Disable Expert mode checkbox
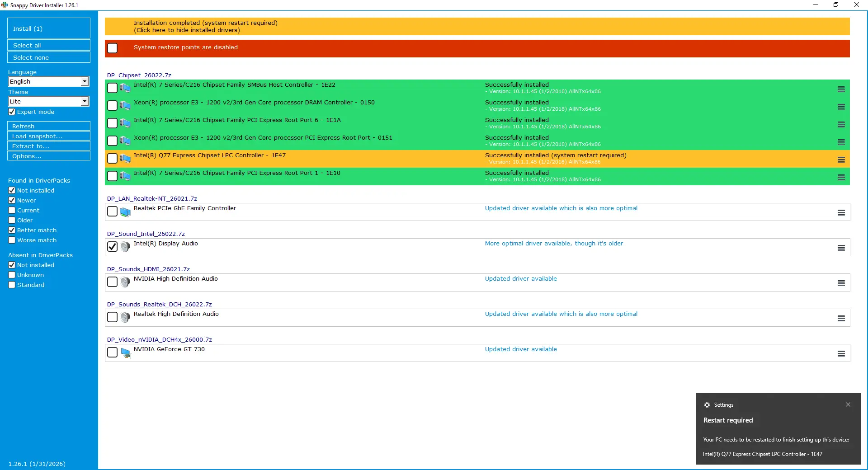The image size is (868, 470). point(12,112)
